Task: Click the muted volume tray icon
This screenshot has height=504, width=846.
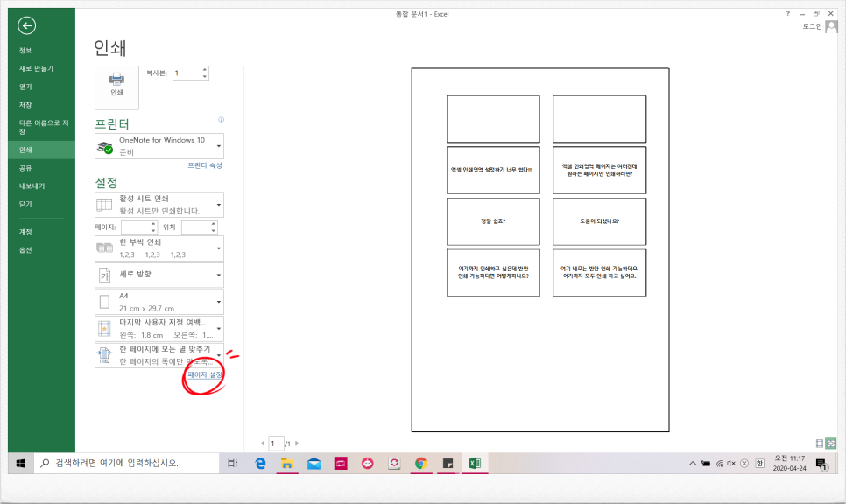Action: [x=731, y=463]
